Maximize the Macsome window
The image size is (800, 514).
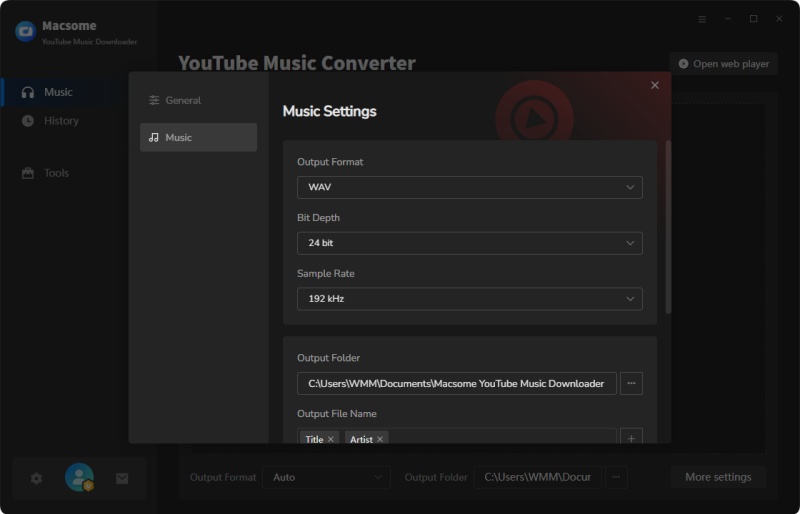[754, 19]
